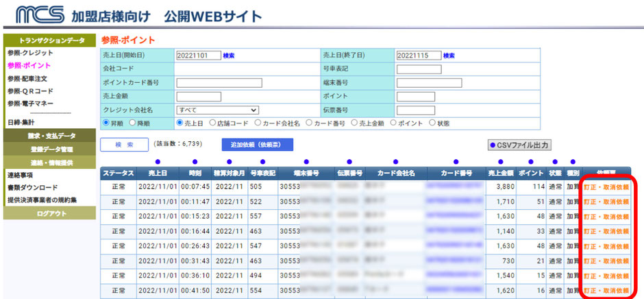Click 訂正・取消依頼 link in first row
This screenshot has width=644, height=299.
tap(606, 186)
